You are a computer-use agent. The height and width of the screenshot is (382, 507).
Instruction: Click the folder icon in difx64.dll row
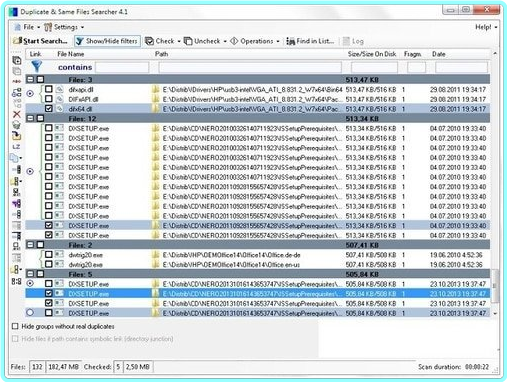point(155,109)
